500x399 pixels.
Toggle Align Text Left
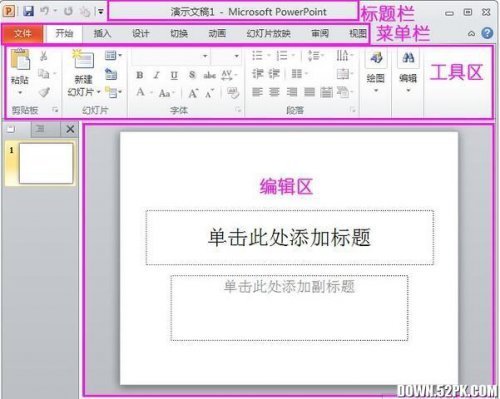click(257, 92)
